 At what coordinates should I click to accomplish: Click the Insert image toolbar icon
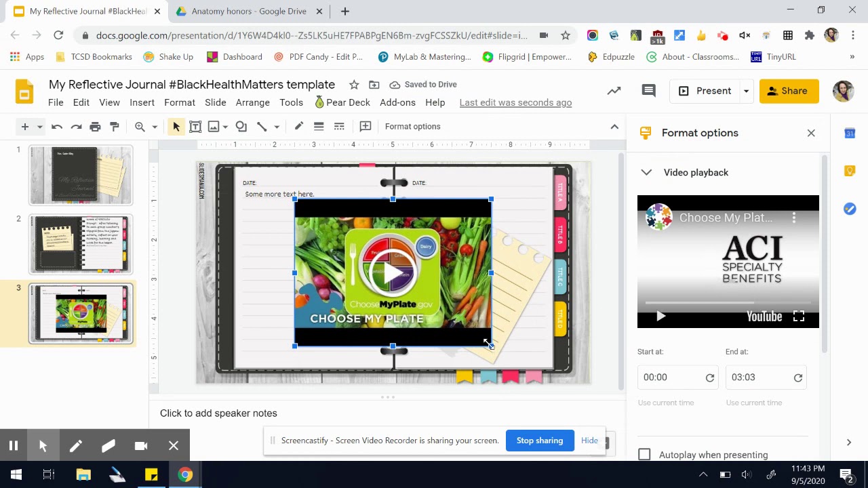(x=214, y=127)
